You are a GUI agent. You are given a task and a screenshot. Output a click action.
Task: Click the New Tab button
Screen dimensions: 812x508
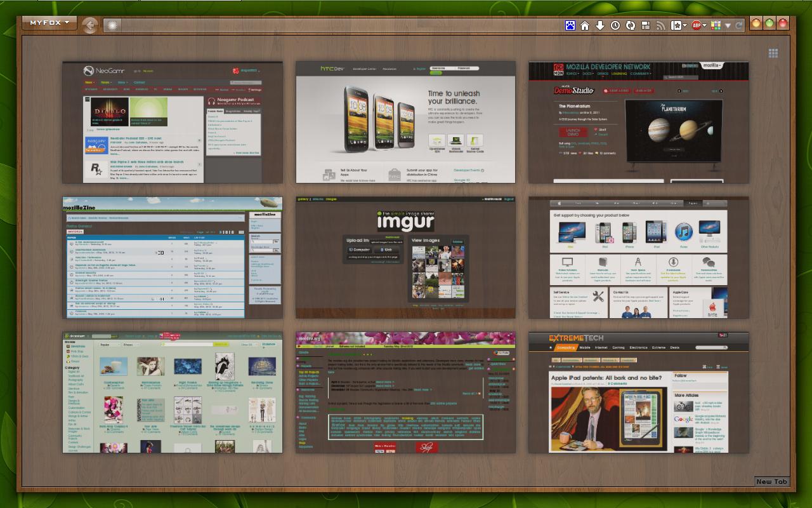point(772,481)
